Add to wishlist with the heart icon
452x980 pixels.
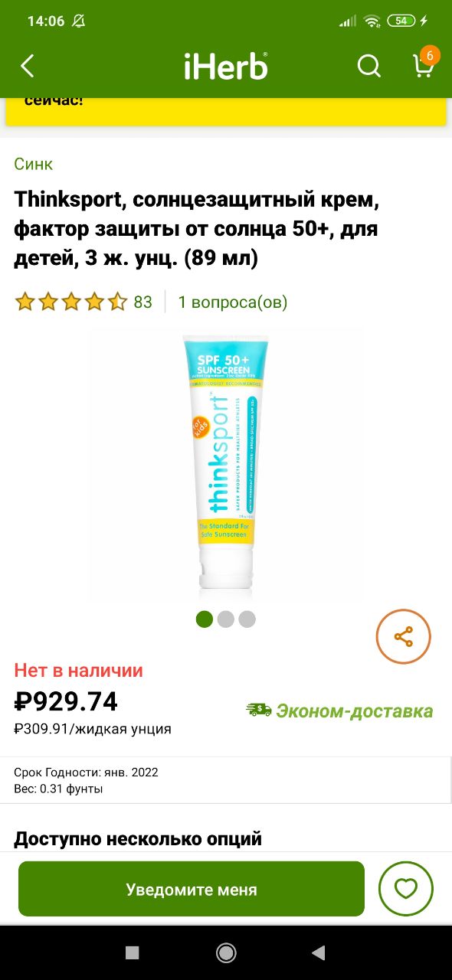point(406,888)
